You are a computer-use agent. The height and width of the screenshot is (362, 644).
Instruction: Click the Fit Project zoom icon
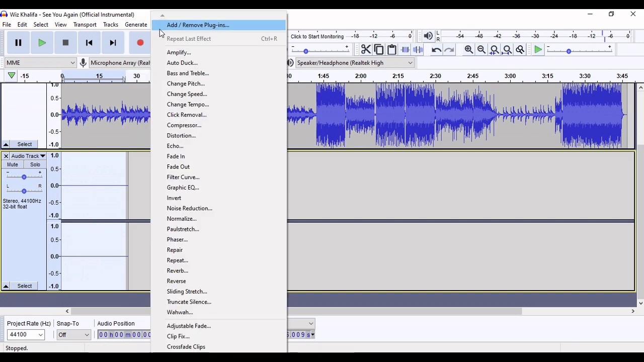click(507, 50)
